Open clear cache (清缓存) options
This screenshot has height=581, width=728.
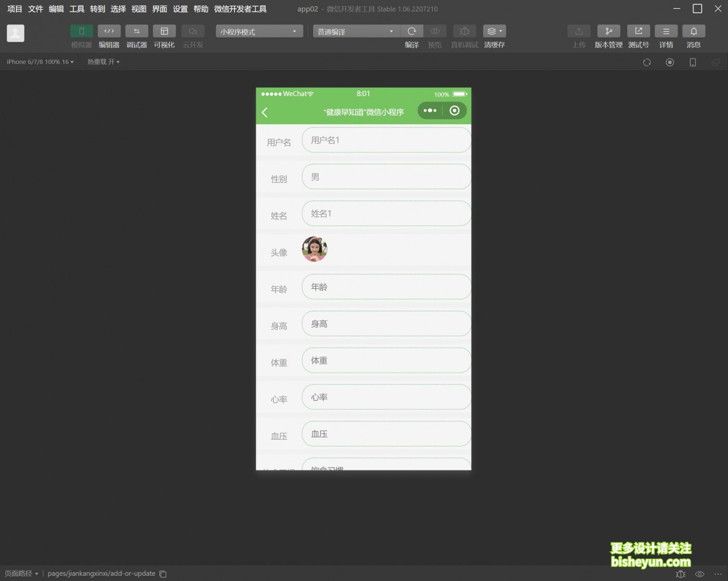coord(494,32)
